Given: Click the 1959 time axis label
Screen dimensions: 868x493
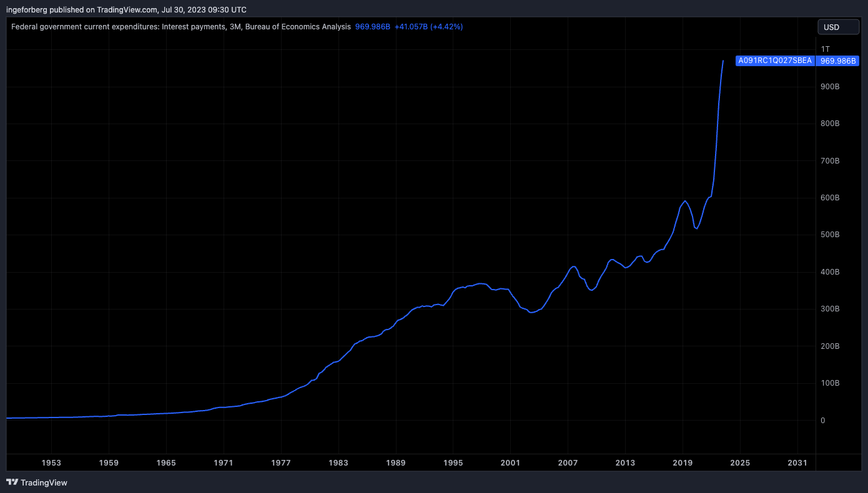Looking at the screenshot, I should (x=109, y=463).
